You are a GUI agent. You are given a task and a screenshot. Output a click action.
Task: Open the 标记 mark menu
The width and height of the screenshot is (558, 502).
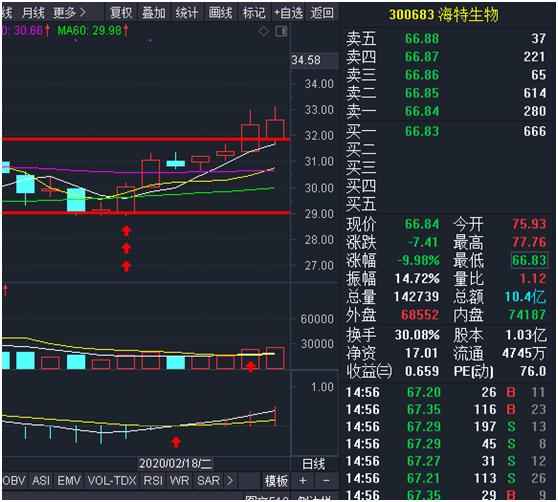[254, 13]
